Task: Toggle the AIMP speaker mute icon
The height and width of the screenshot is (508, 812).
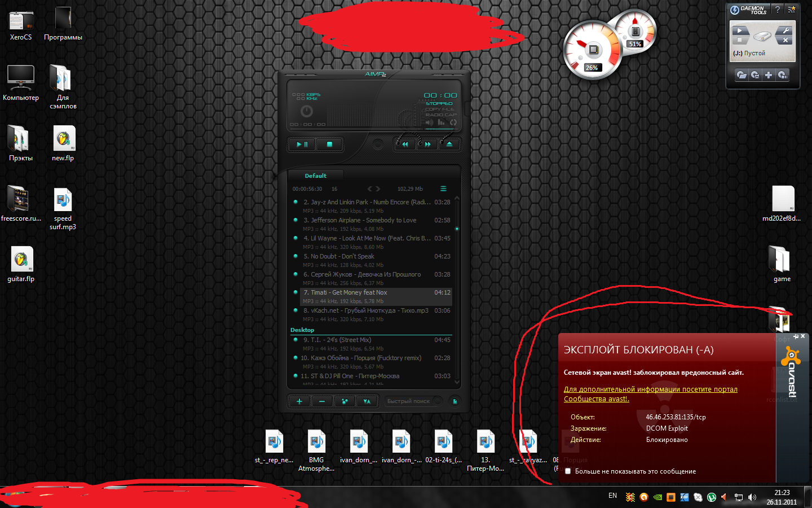Action: point(430,122)
